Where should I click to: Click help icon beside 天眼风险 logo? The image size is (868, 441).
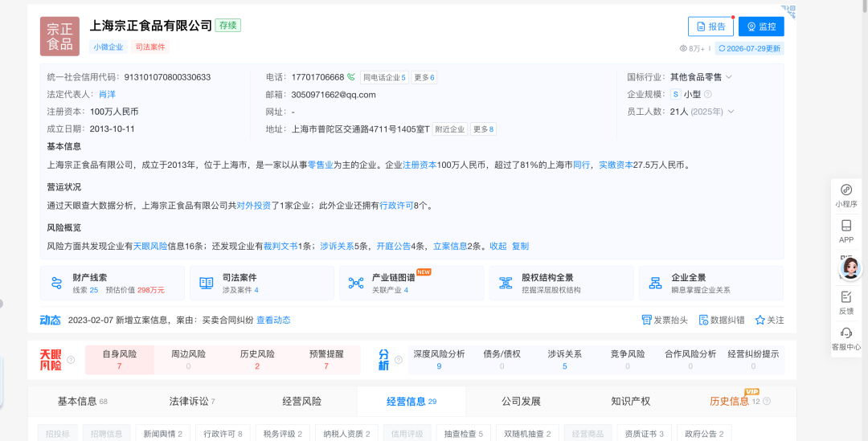[x=71, y=360]
